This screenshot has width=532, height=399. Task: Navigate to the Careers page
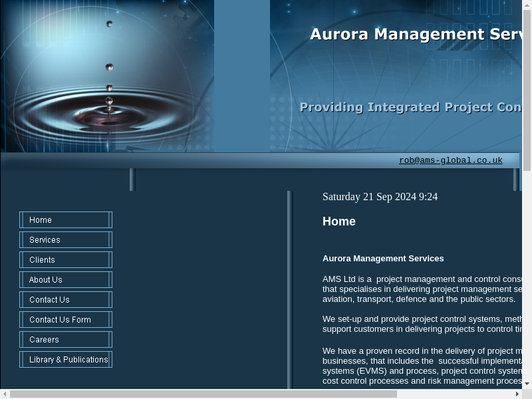point(66,340)
